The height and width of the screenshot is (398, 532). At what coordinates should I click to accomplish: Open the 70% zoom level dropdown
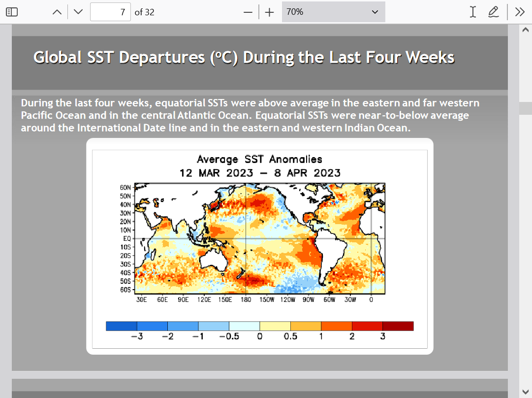coord(333,12)
